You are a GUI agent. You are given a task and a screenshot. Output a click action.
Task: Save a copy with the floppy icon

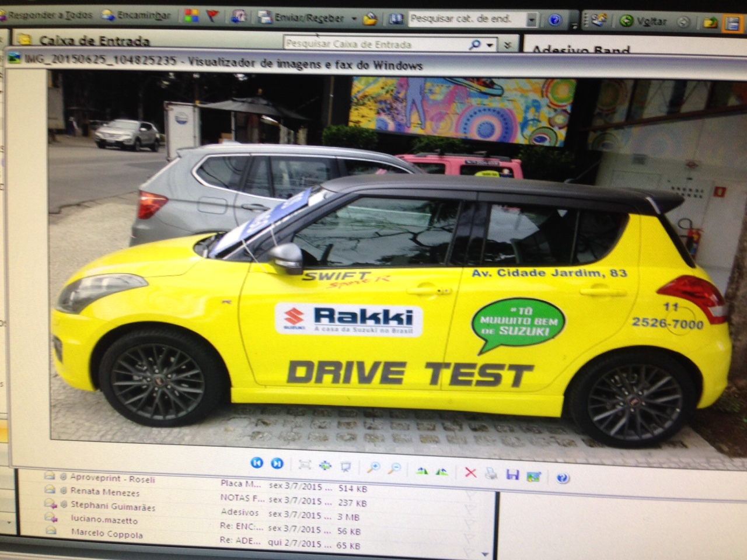[512, 475]
